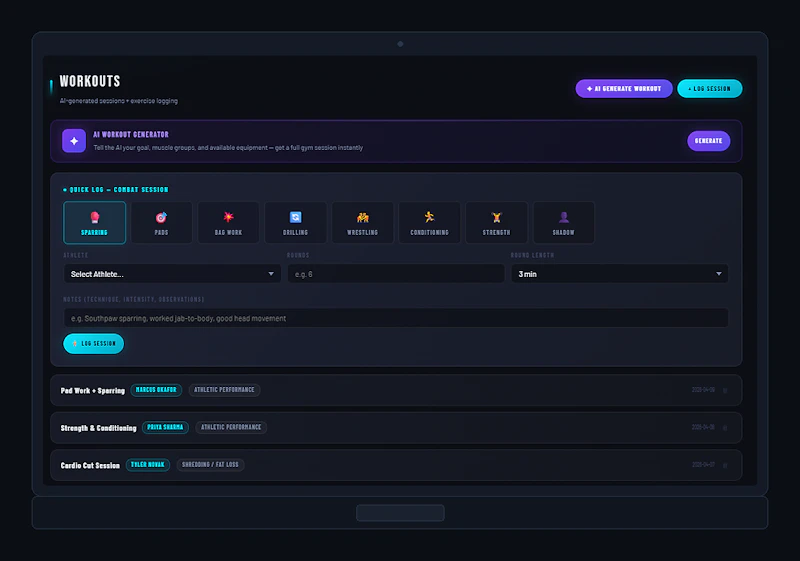
Task: Choose the Bag Work session tile
Action: (228, 223)
